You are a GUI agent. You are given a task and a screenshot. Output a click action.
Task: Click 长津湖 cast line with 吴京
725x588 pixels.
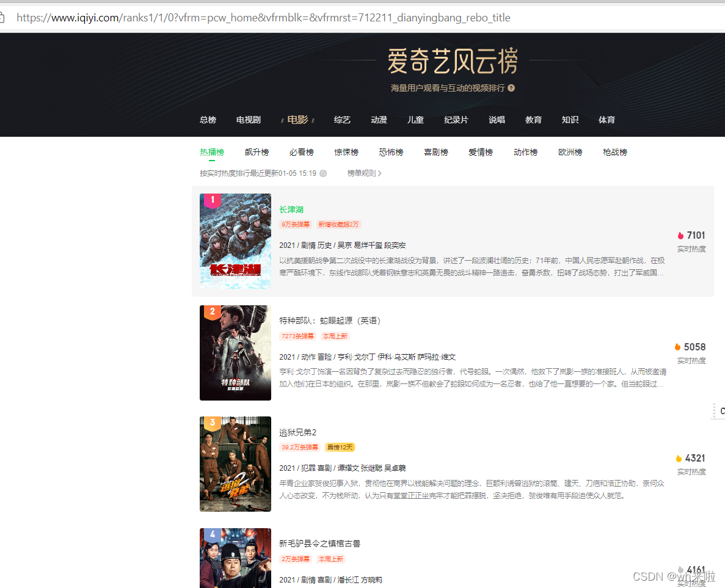pyautogui.click(x=343, y=245)
